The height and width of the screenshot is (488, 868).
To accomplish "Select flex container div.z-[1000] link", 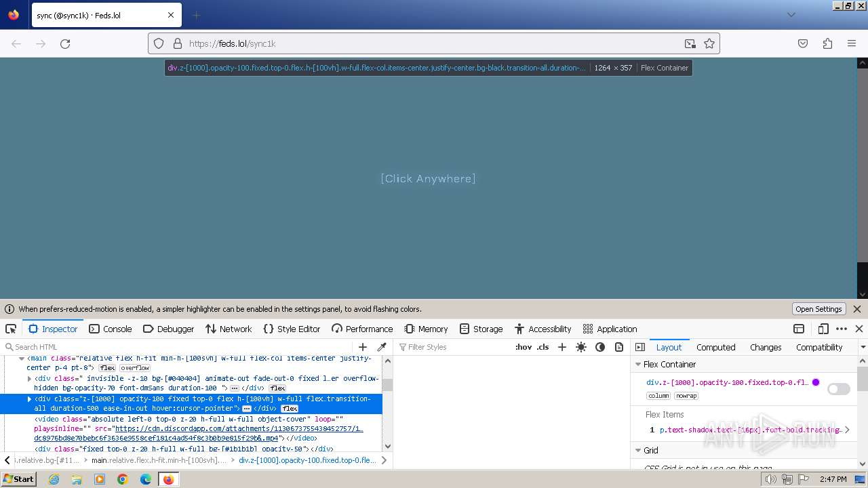I will 727,382.
